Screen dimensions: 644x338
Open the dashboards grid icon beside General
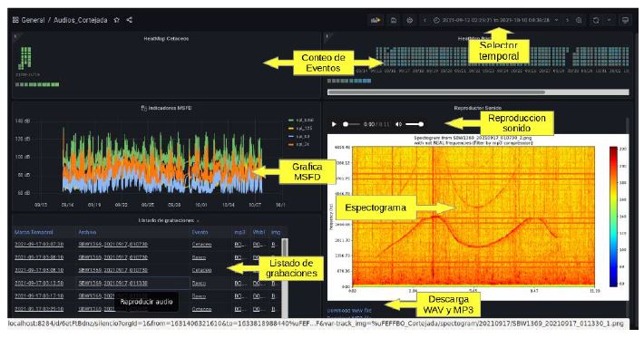pyautogui.click(x=15, y=20)
